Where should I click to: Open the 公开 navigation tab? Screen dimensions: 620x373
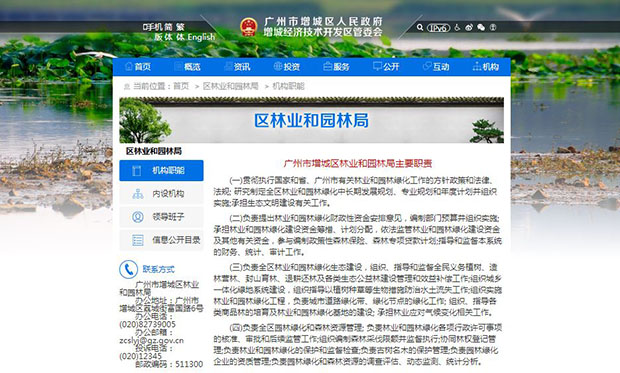[x=386, y=66]
